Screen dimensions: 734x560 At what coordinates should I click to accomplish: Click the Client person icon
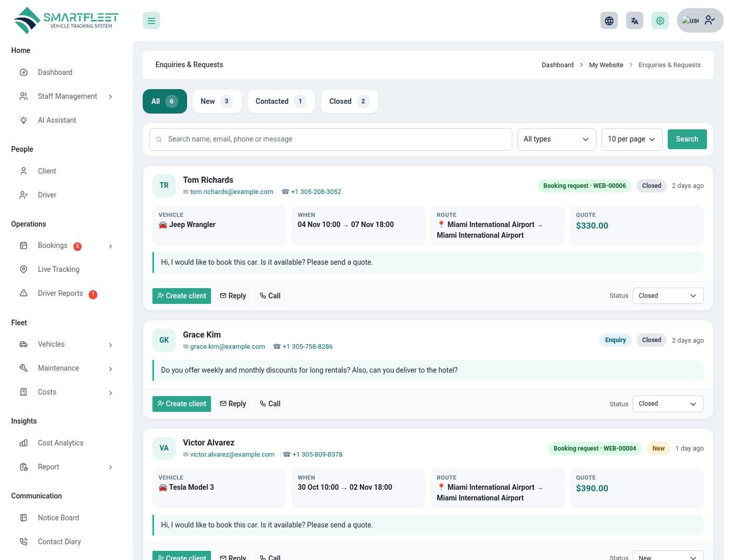(x=24, y=171)
